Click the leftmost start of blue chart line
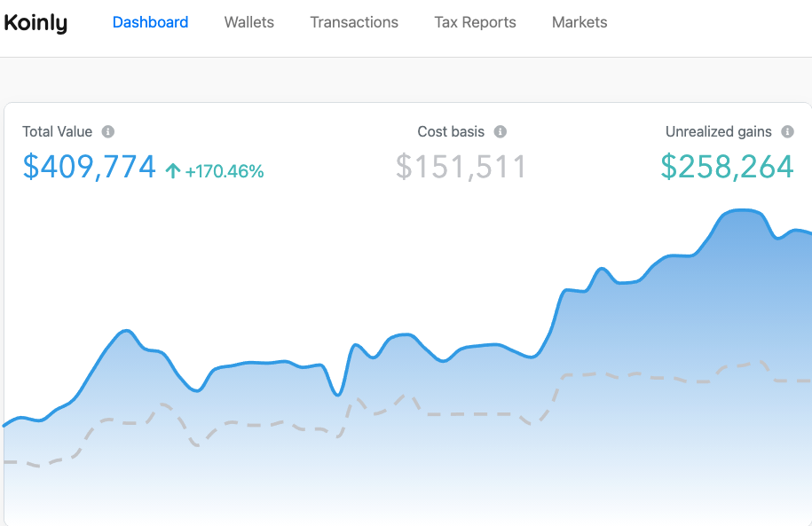This screenshot has width=812, height=526. pos(5,425)
